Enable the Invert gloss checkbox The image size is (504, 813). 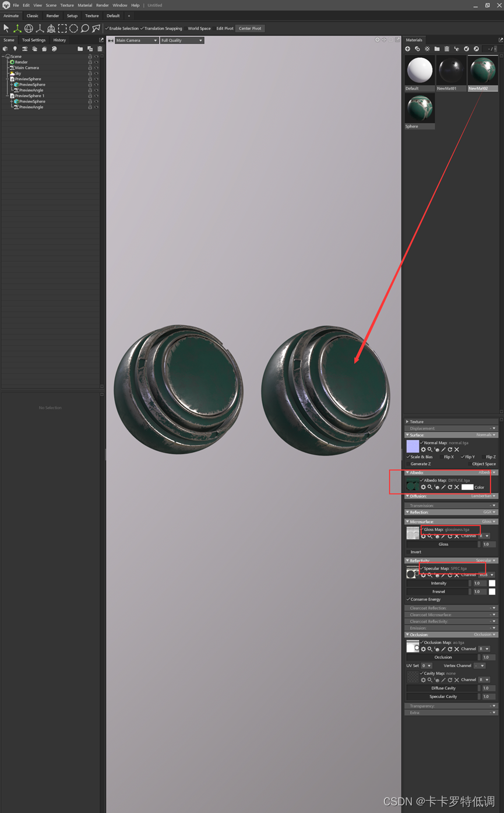(x=408, y=552)
